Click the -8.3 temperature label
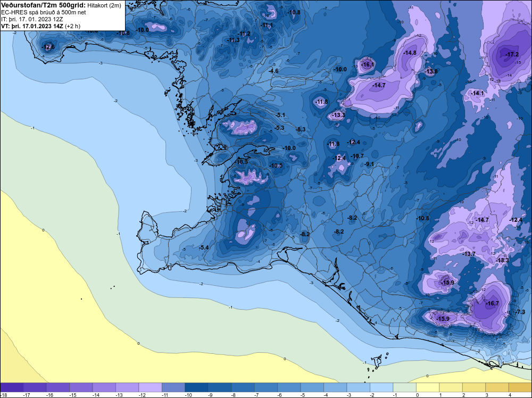 [301, 129]
